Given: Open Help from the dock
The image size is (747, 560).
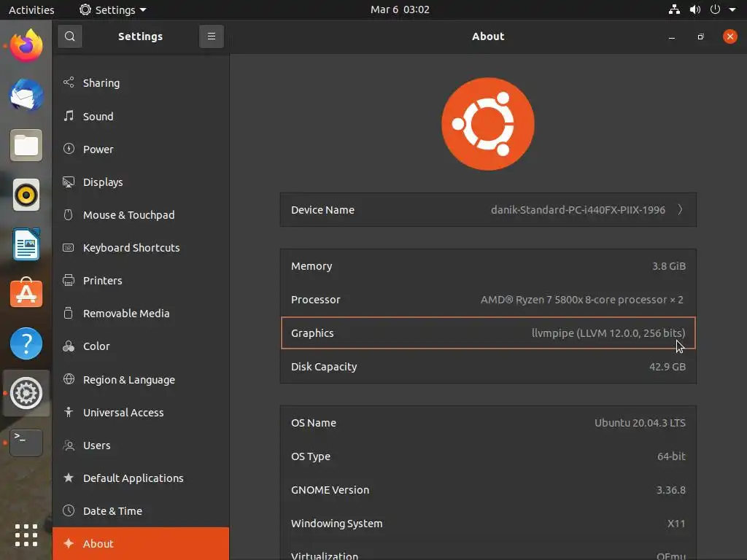Looking at the screenshot, I should [x=26, y=343].
